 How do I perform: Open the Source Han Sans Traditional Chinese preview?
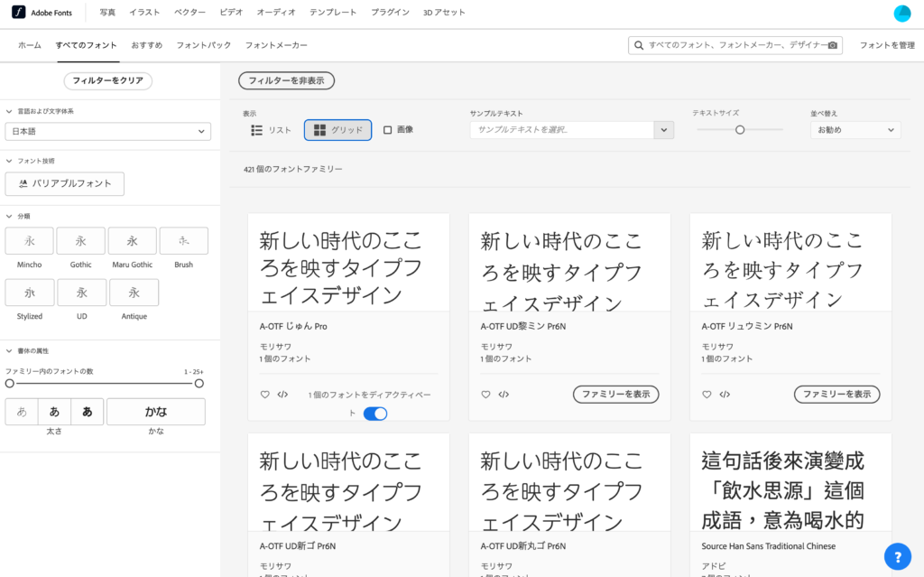(790, 482)
